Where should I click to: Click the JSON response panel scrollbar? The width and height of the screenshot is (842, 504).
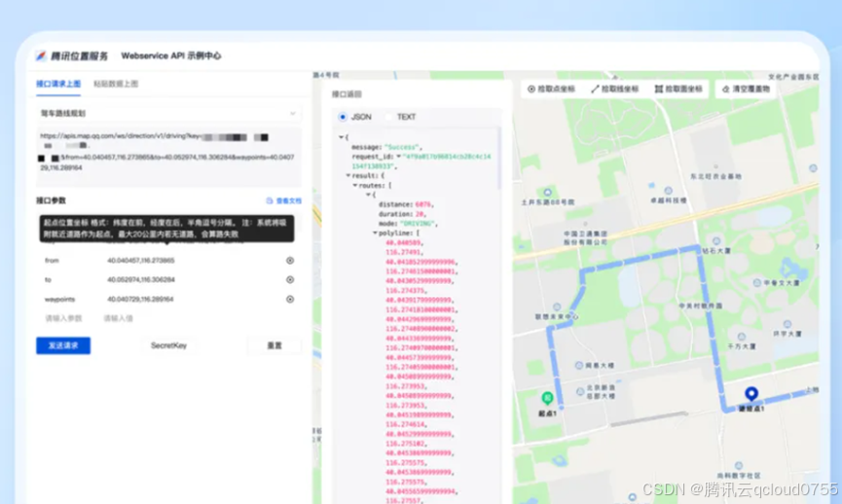(498, 159)
